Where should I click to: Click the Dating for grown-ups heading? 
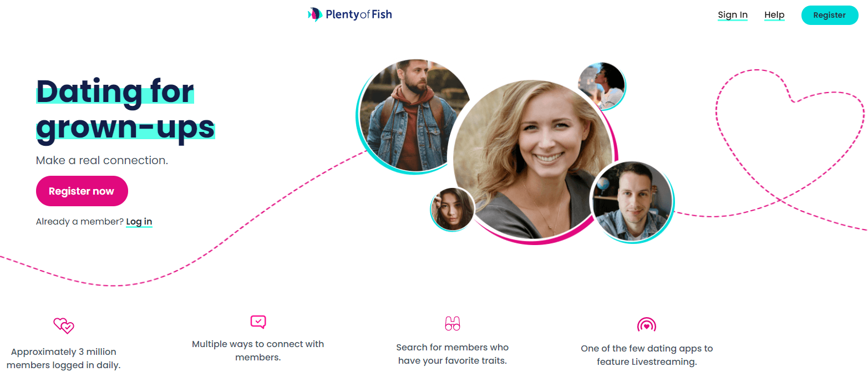125,110
